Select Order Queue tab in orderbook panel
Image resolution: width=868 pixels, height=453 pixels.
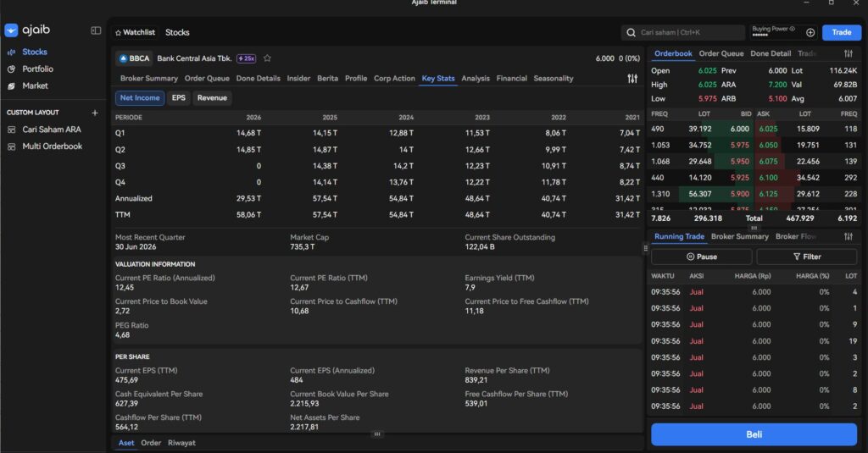coord(721,53)
